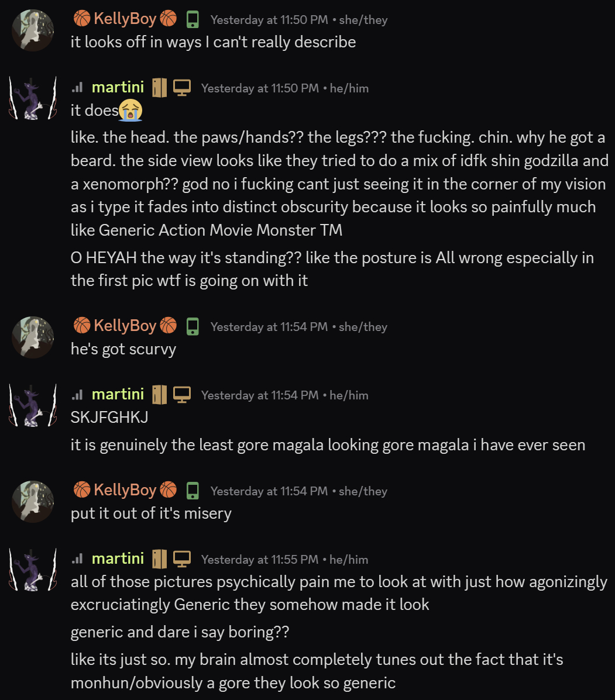Viewport: 615px width, 700px height.
Task: Click the martini username on the 11:55 PM message
Action: coord(118,558)
